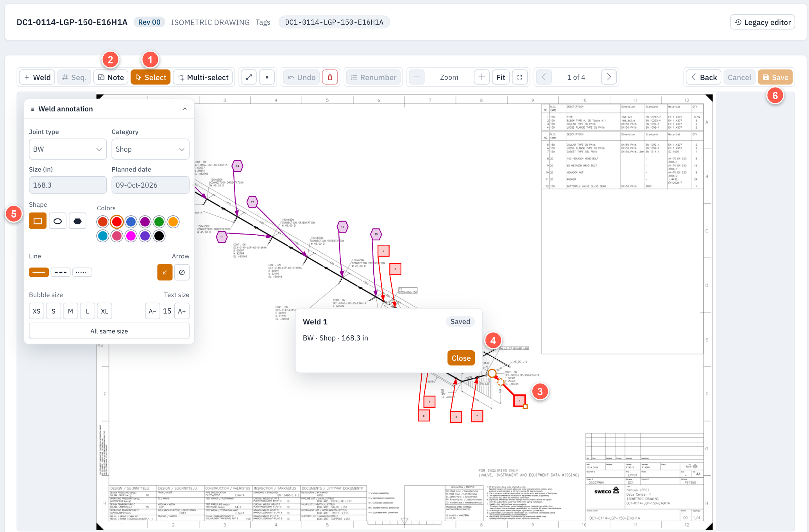Set bubble size to XL

coord(104,311)
